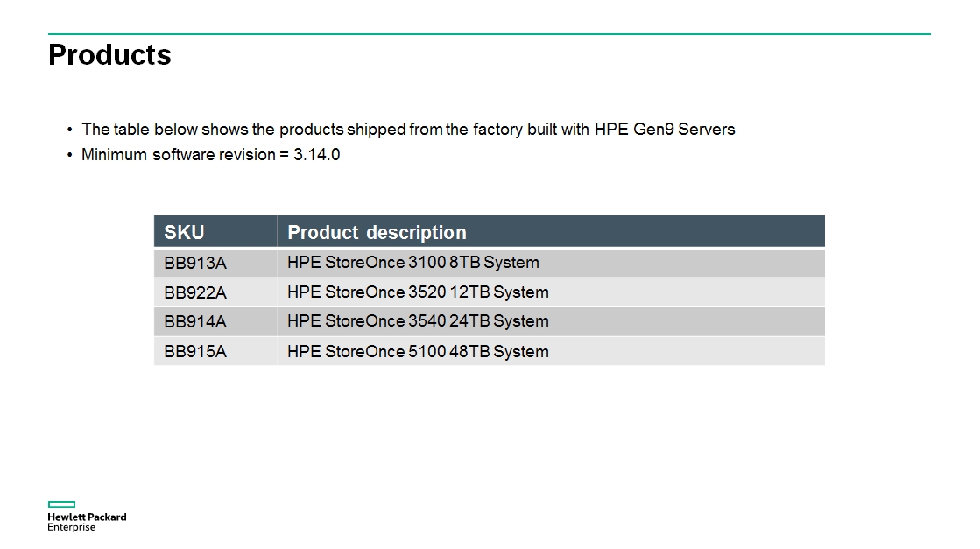Image resolution: width=980 pixels, height=549 pixels.
Task: Select the BB915A SKU cell
Action: pyautogui.click(x=215, y=351)
